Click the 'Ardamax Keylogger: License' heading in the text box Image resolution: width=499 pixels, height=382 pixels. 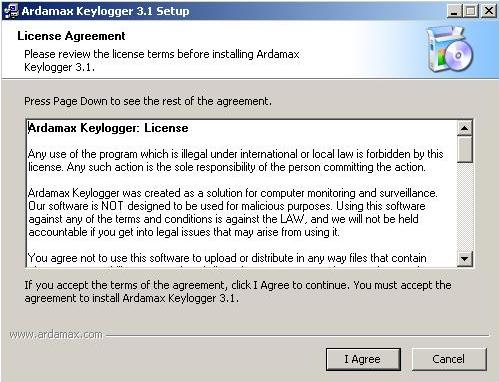[x=108, y=128]
